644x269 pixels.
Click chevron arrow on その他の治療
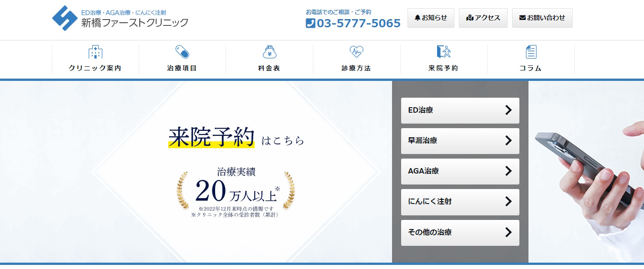508,233
